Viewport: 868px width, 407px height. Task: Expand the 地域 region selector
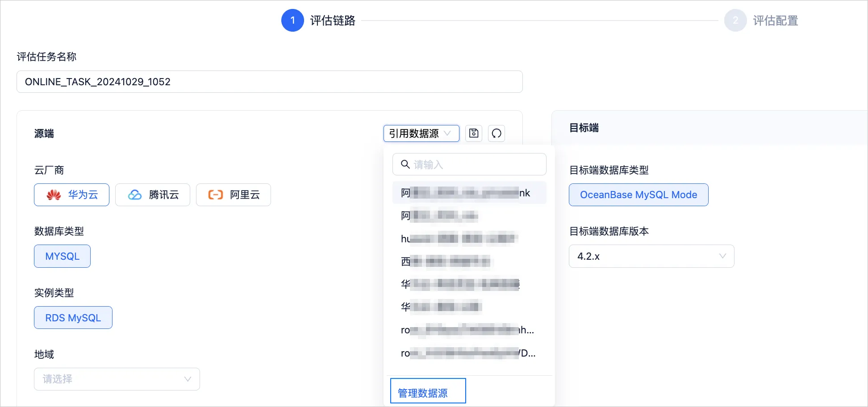coord(117,379)
